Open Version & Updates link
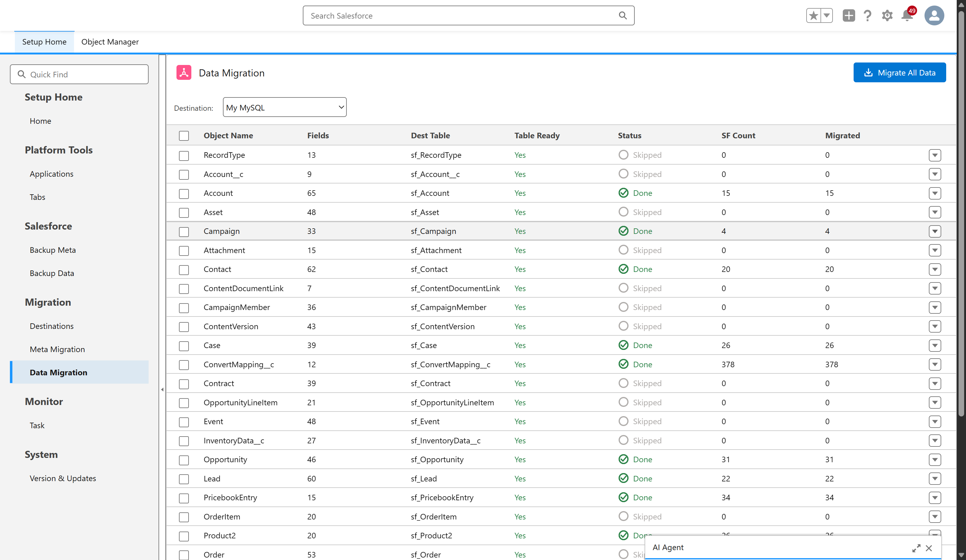 (63, 478)
